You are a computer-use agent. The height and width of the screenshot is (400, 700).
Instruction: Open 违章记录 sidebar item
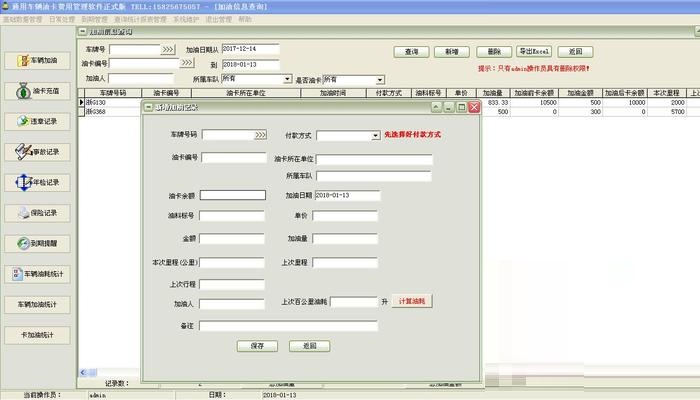click(38, 121)
